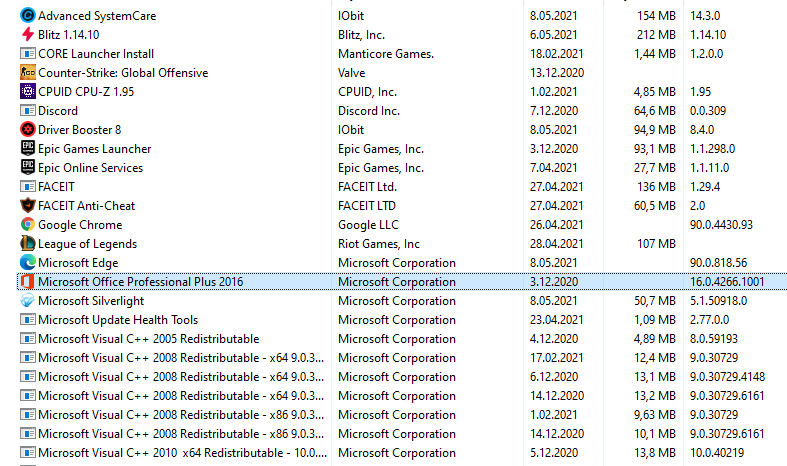Select the 'Microsoft Silverlight' program name
This screenshot has width=787, height=466.
[91, 301]
